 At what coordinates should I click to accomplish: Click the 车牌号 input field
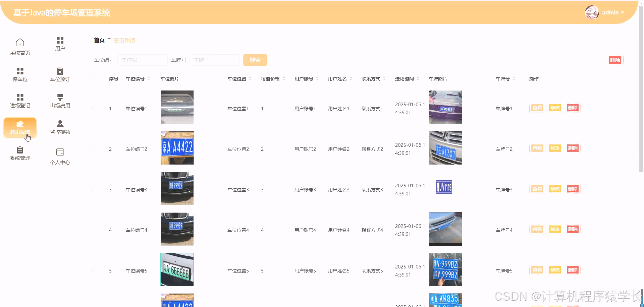(215, 60)
